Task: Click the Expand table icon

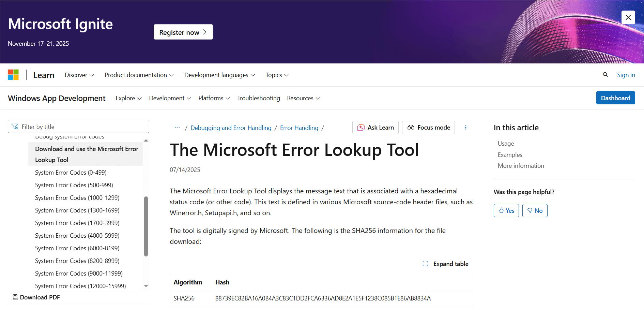Action: tap(425, 264)
